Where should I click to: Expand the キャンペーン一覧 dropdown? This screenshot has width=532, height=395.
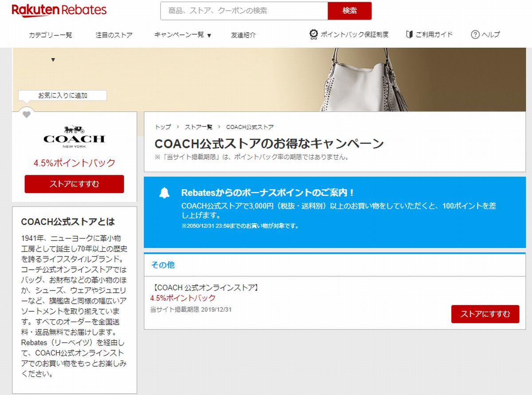tap(183, 35)
